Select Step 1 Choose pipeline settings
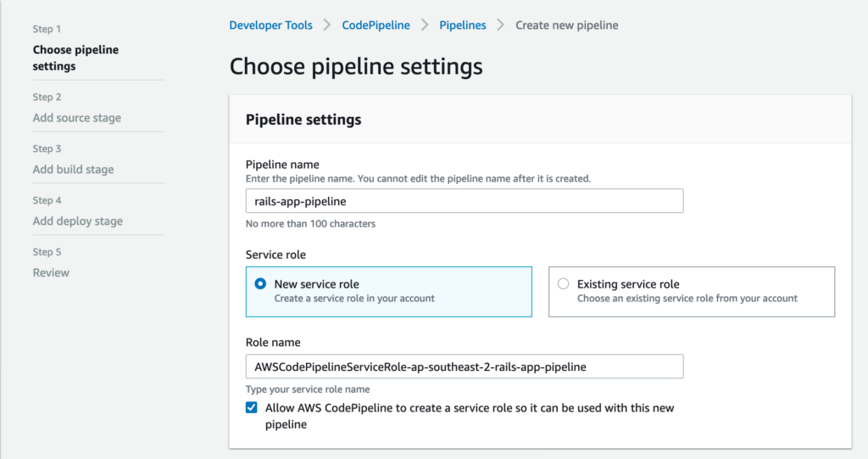 (x=75, y=58)
